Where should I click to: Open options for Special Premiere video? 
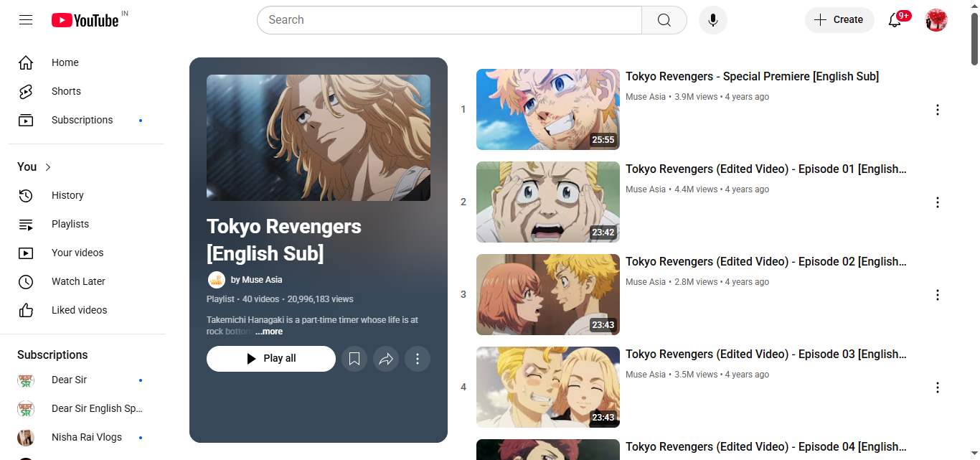coord(937,110)
